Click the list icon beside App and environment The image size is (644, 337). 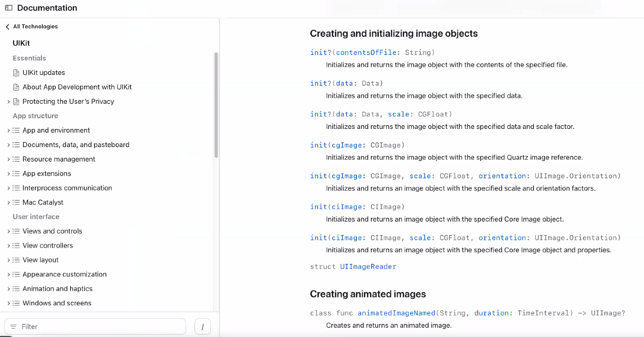point(16,130)
